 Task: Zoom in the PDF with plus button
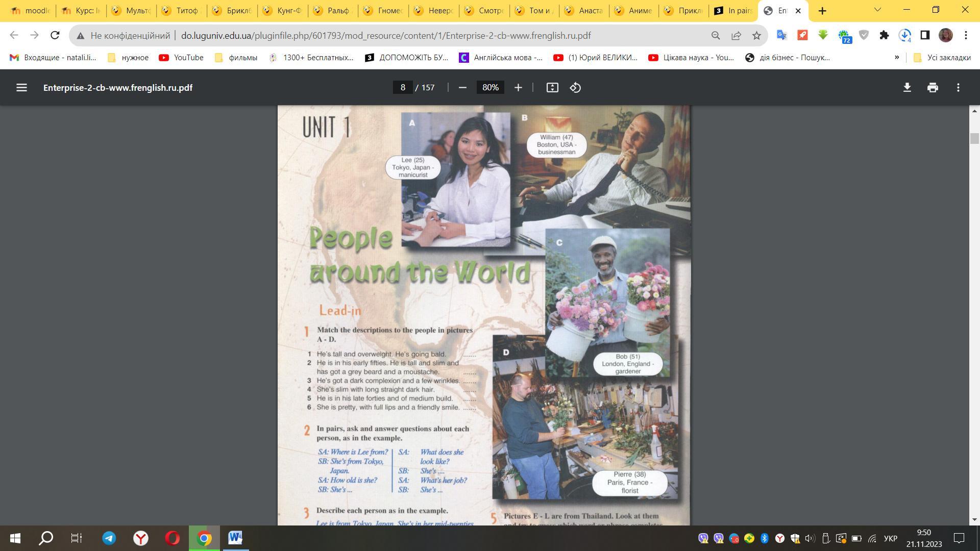pyautogui.click(x=518, y=88)
